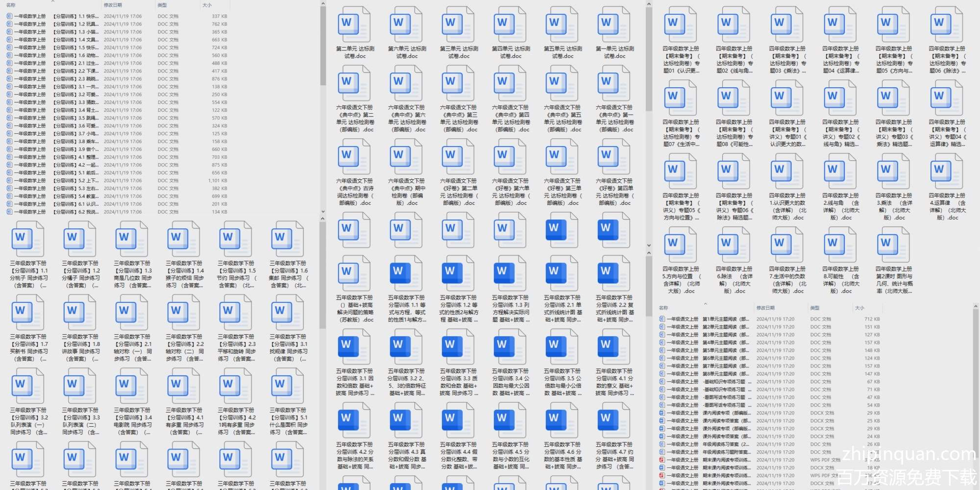980x490 pixels.
Task: Open 三年级数学下册 2.1 轴对称（一）document icon
Action: pyautogui.click(x=132, y=313)
